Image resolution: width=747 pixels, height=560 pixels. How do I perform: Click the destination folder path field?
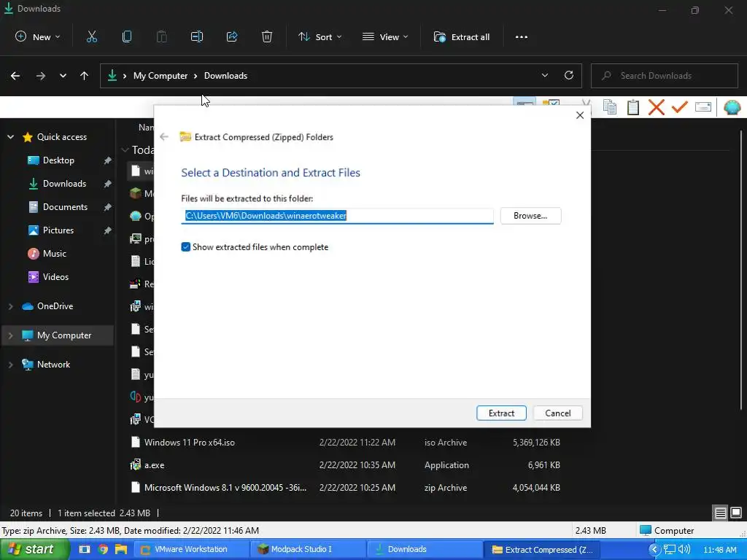(x=337, y=216)
